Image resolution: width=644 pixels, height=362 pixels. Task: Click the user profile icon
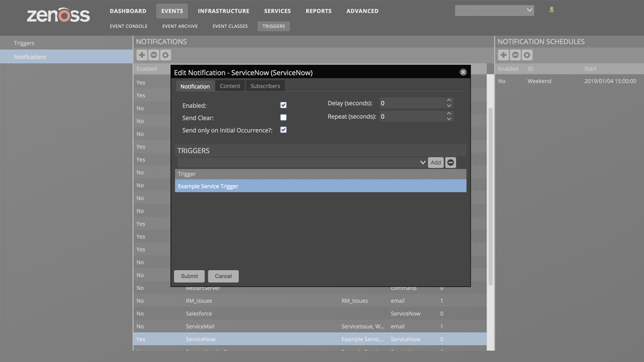click(x=551, y=10)
